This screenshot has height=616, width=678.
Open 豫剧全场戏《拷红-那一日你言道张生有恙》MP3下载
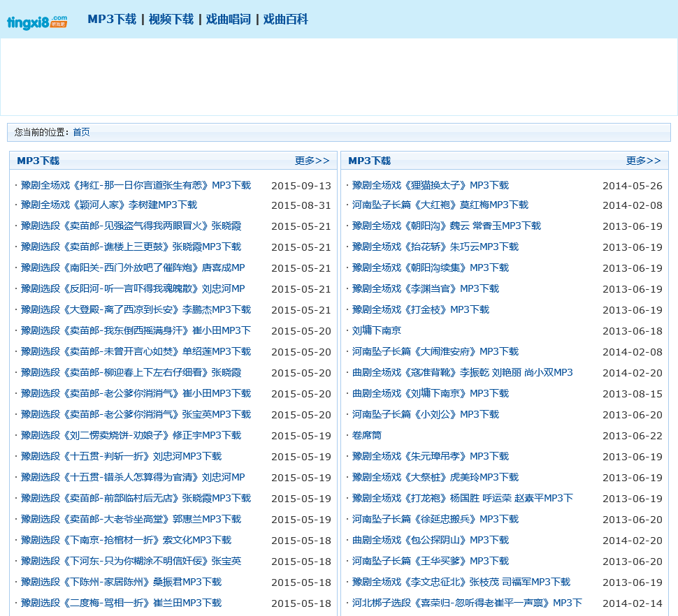click(136, 185)
